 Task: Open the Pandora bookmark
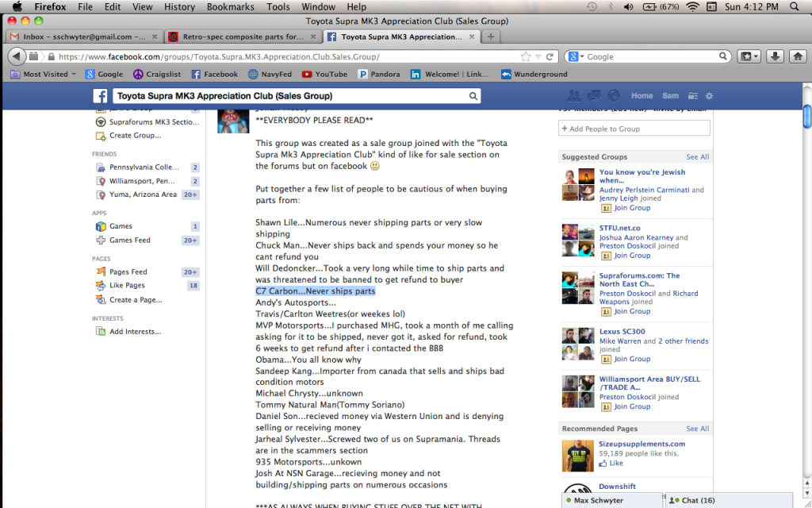pyautogui.click(x=379, y=74)
